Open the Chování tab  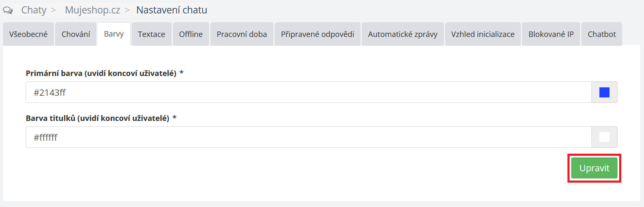click(x=76, y=34)
